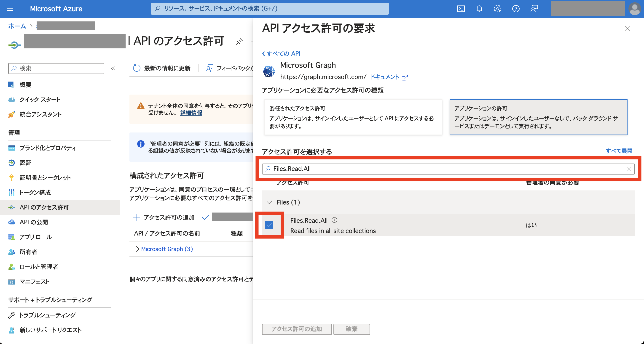Viewport: 644px width, 344px height.
Task: Click the blue info circle icon
Action: [x=141, y=144]
